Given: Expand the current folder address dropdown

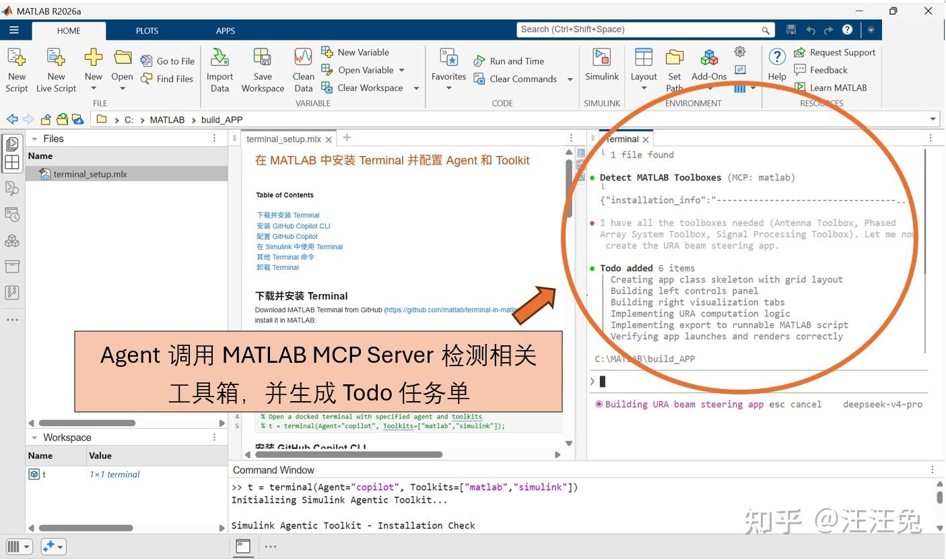Looking at the screenshot, I should point(933,120).
